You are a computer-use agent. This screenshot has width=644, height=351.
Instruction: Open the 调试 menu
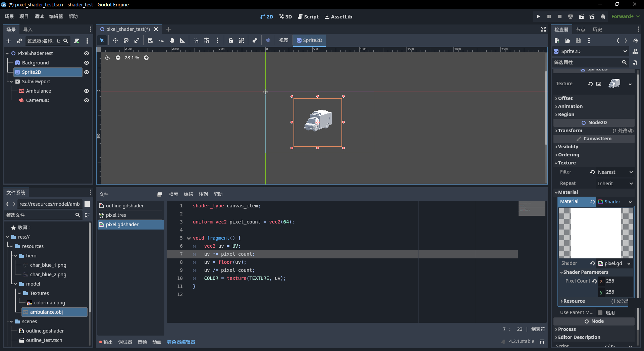click(39, 16)
